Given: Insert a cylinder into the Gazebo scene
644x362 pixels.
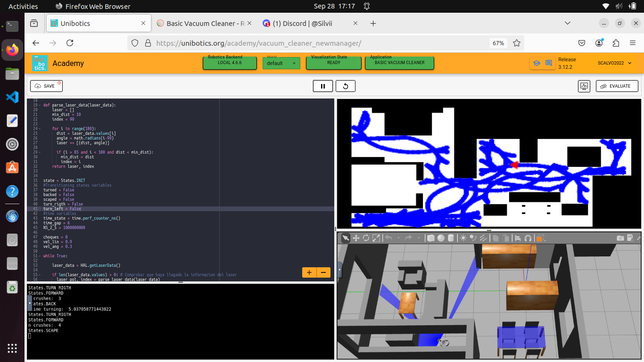Looking at the screenshot, I should click(x=451, y=238).
